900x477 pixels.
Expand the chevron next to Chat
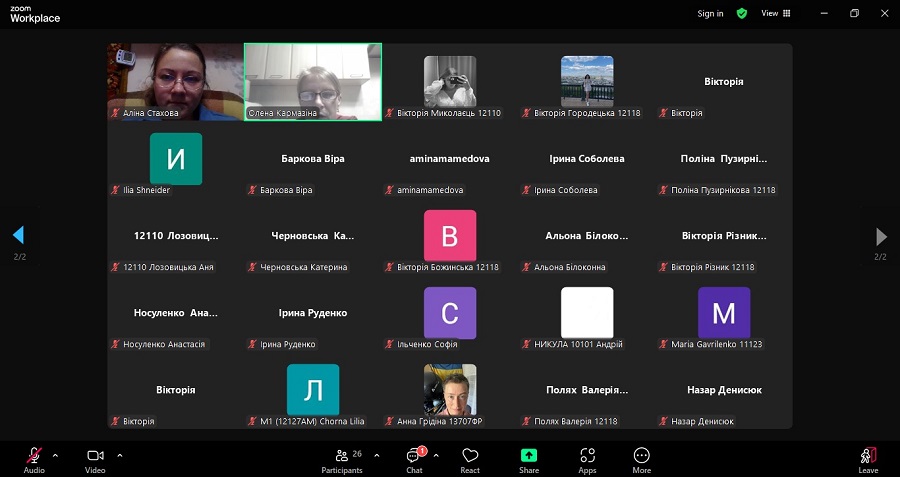click(x=436, y=455)
